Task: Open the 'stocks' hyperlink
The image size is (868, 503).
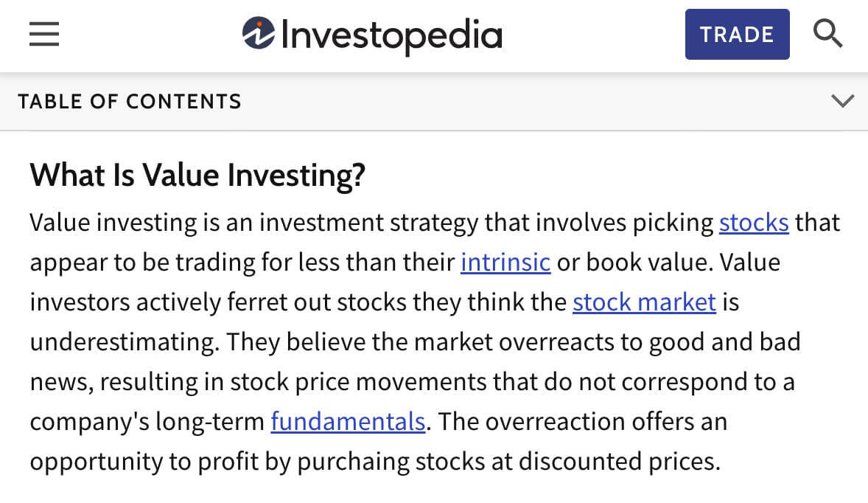Action: pyautogui.click(x=754, y=222)
